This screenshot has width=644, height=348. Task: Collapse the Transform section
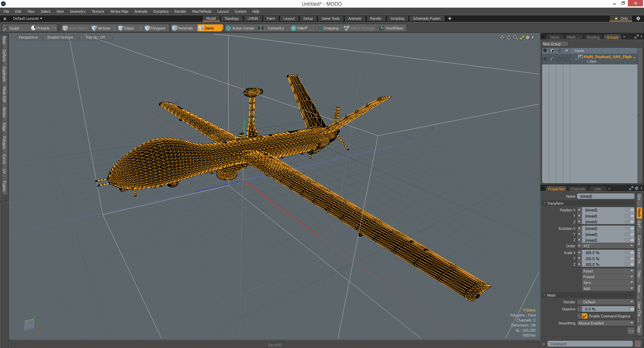(544, 203)
